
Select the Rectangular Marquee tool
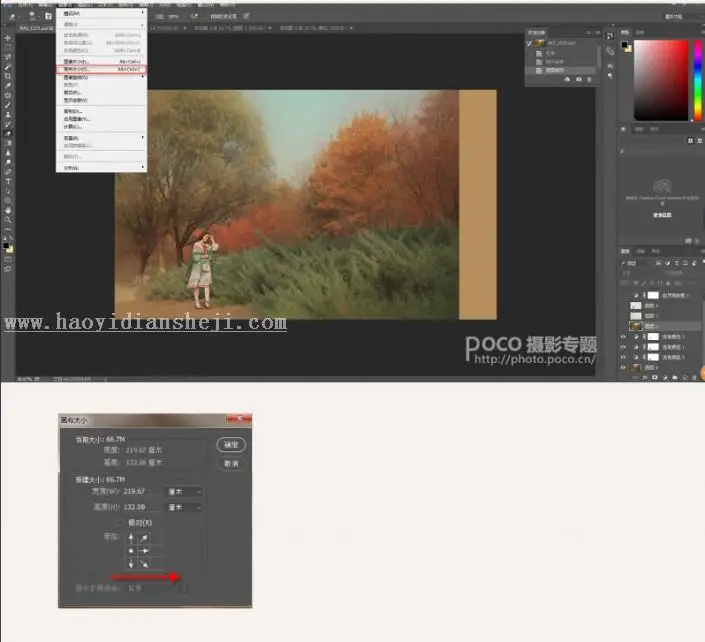[x=8, y=48]
